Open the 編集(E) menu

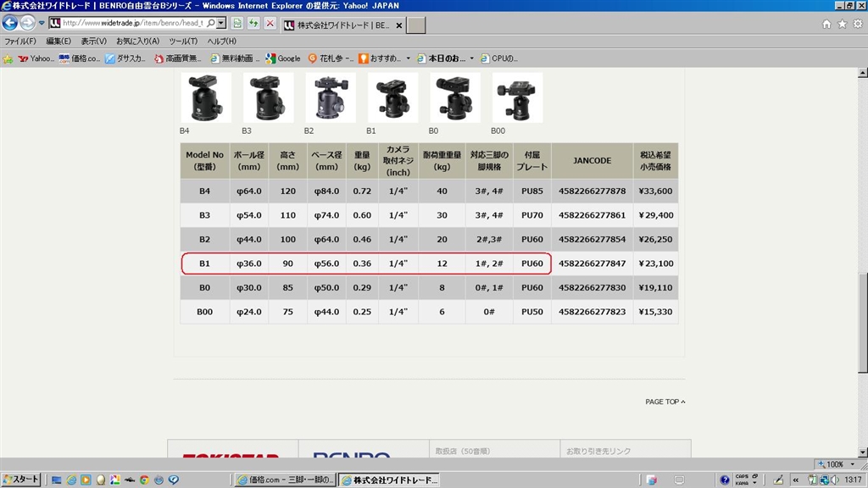click(58, 41)
